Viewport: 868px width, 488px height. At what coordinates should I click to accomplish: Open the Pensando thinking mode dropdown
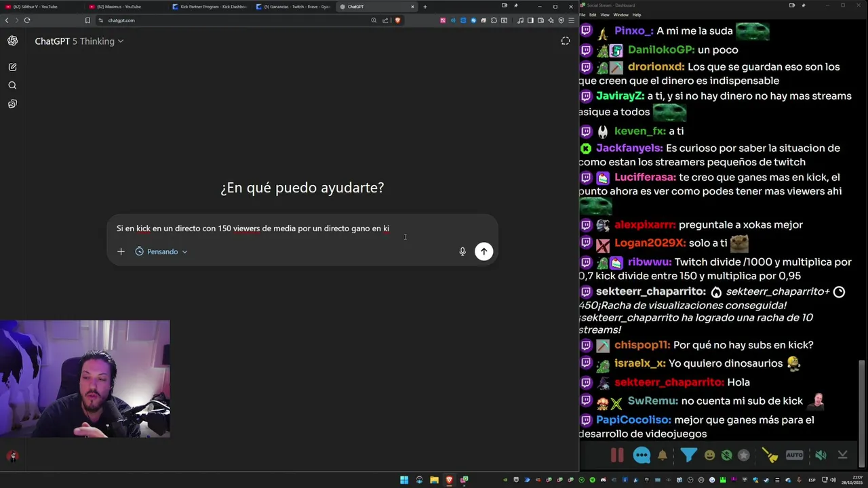tap(161, 251)
